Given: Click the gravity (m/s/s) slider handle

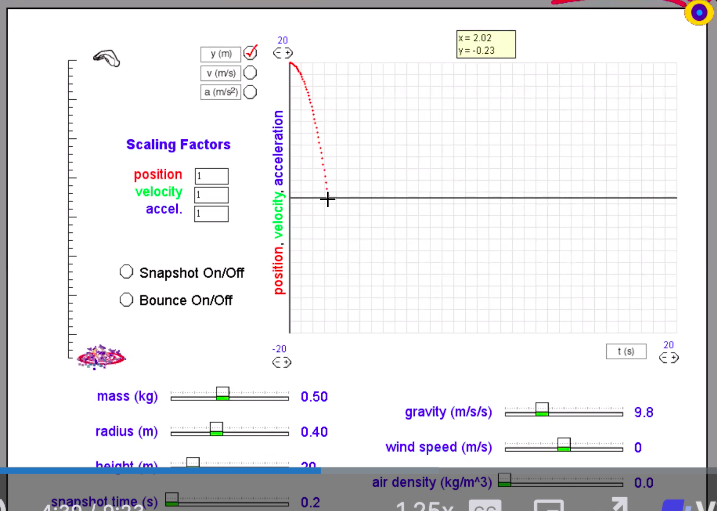Looking at the screenshot, I should point(542,409).
